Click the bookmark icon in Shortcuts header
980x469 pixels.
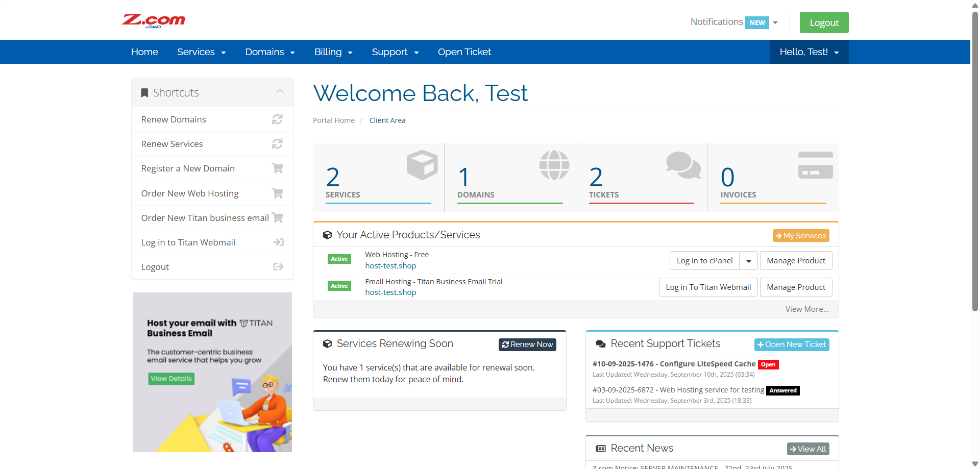(x=144, y=93)
